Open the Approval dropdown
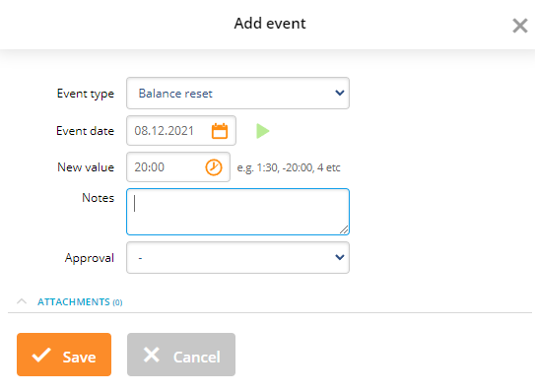Image resolution: width=535 pixels, height=392 pixels. coord(237,258)
